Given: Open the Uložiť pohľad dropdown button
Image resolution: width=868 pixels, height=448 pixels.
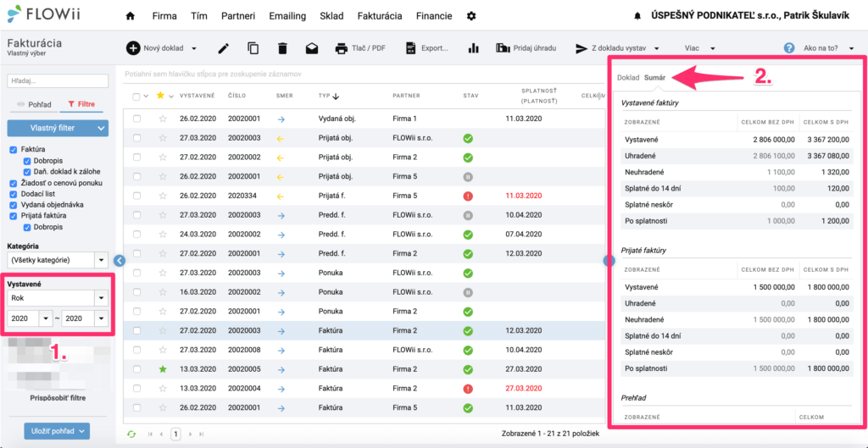Looking at the screenshot, I should click(57, 431).
